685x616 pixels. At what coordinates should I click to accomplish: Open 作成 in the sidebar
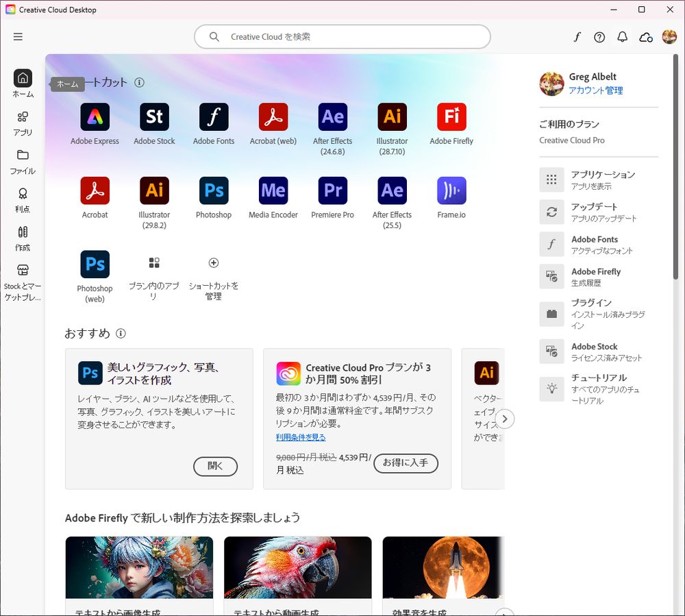click(23, 238)
